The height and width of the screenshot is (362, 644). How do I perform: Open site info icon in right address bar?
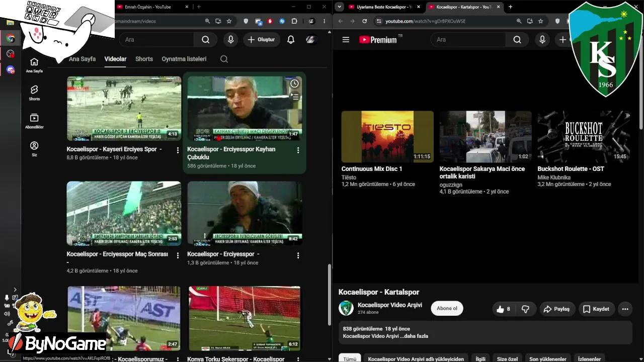pos(379,21)
